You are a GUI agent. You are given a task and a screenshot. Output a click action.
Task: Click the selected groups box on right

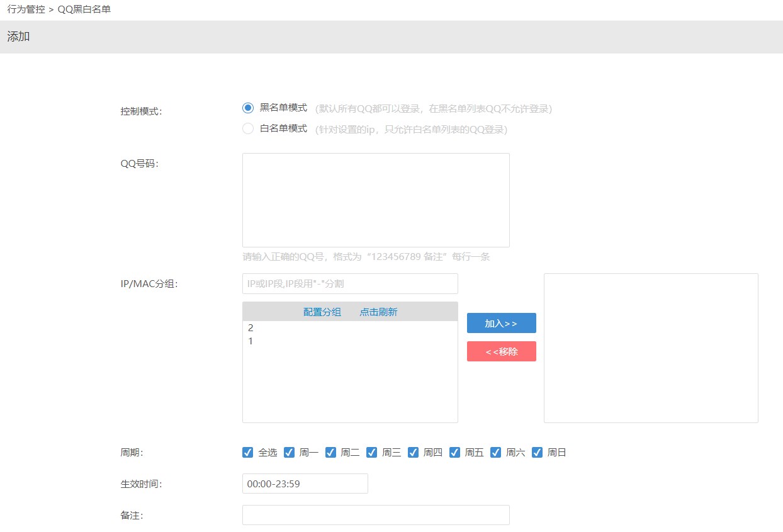coord(651,348)
